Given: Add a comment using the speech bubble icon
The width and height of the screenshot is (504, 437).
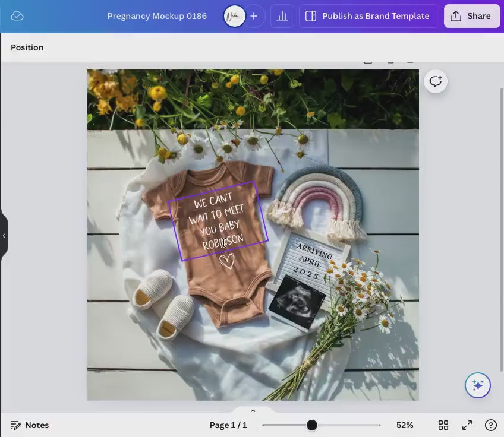Looking at the screenshot, I should [436, 81].
